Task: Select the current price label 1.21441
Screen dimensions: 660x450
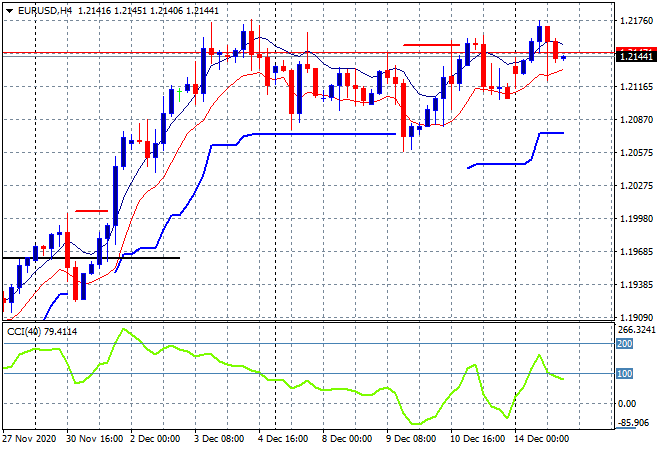Action: 636,56
